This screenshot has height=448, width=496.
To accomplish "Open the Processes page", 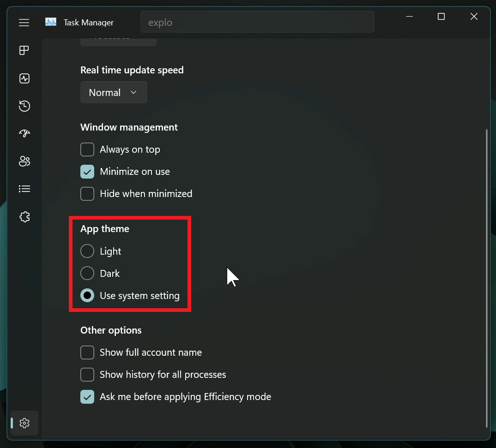I will (x=24, y=50).
